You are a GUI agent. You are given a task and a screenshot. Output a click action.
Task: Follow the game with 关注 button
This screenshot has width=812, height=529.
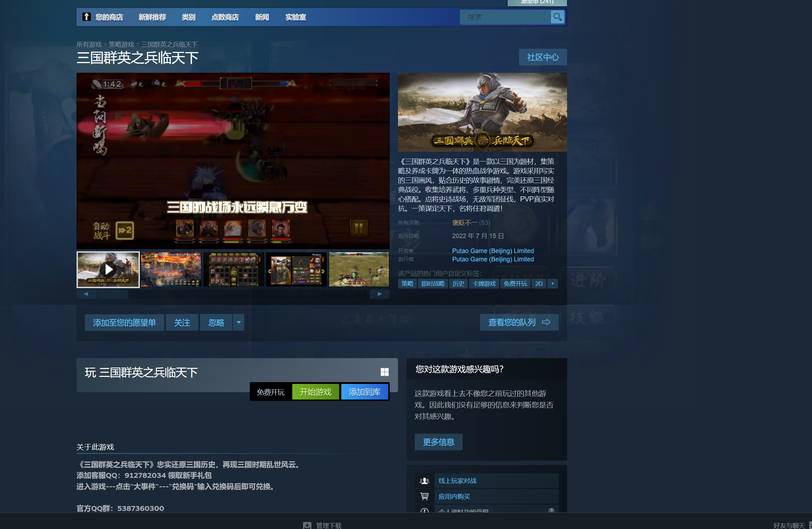pos(182,323)
